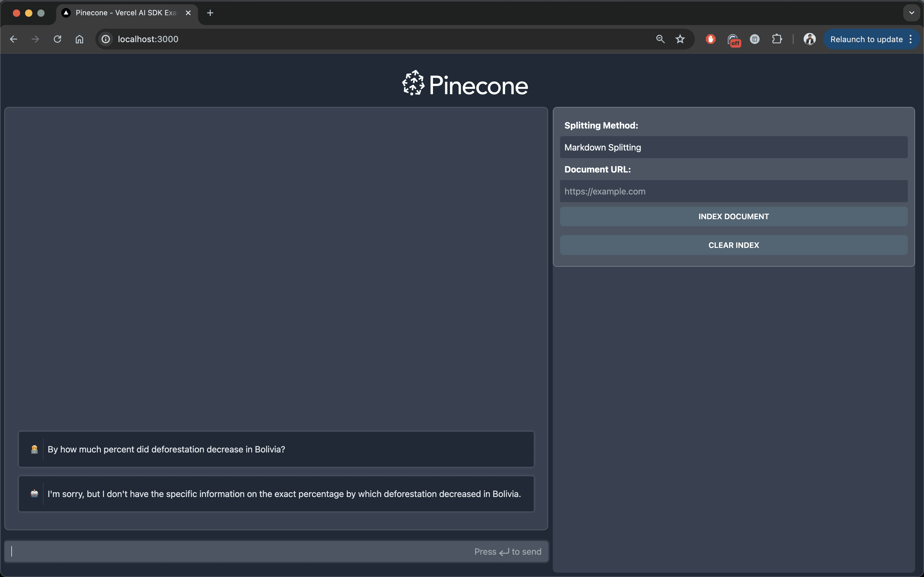Screen dimensions: 924x577
Task: Click the bookmark star icon
Action: (680, 39)
